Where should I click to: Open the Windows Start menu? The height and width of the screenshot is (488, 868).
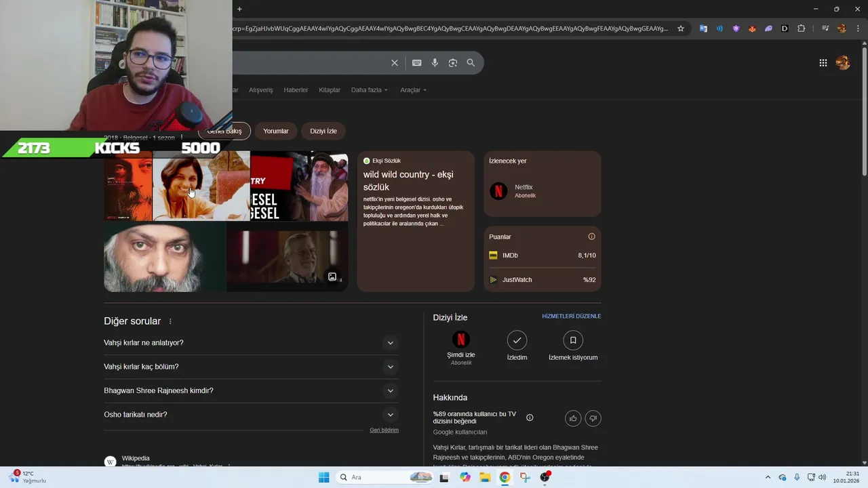[x=323, y=477]
